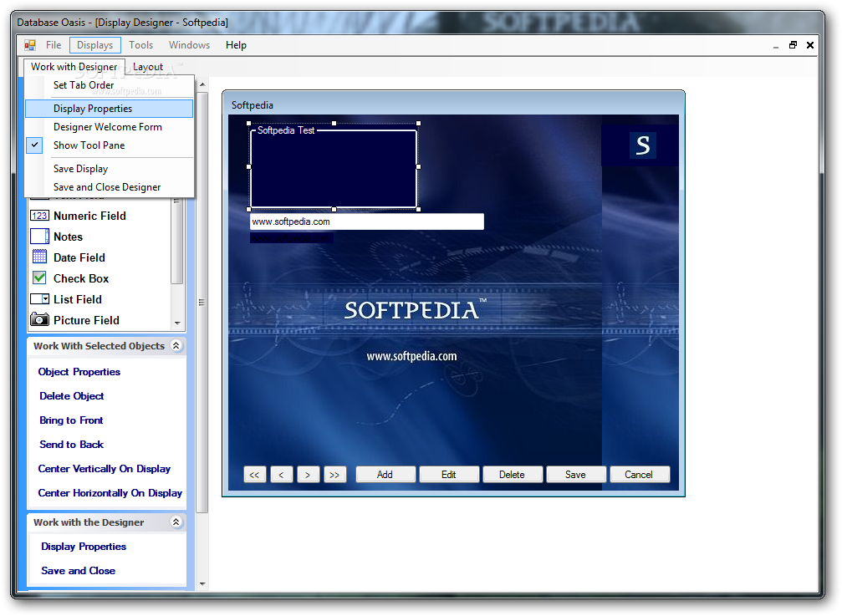Open the File menu

point(54,45)
